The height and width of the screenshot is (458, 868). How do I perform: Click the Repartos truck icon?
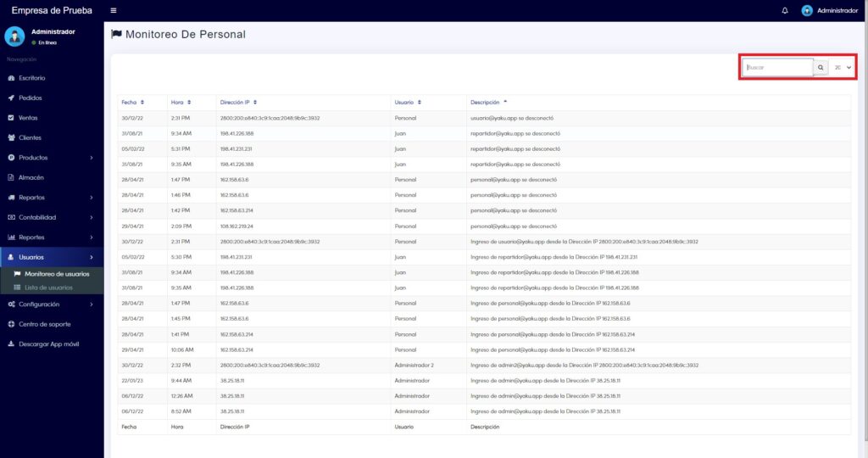coord(11,198)
